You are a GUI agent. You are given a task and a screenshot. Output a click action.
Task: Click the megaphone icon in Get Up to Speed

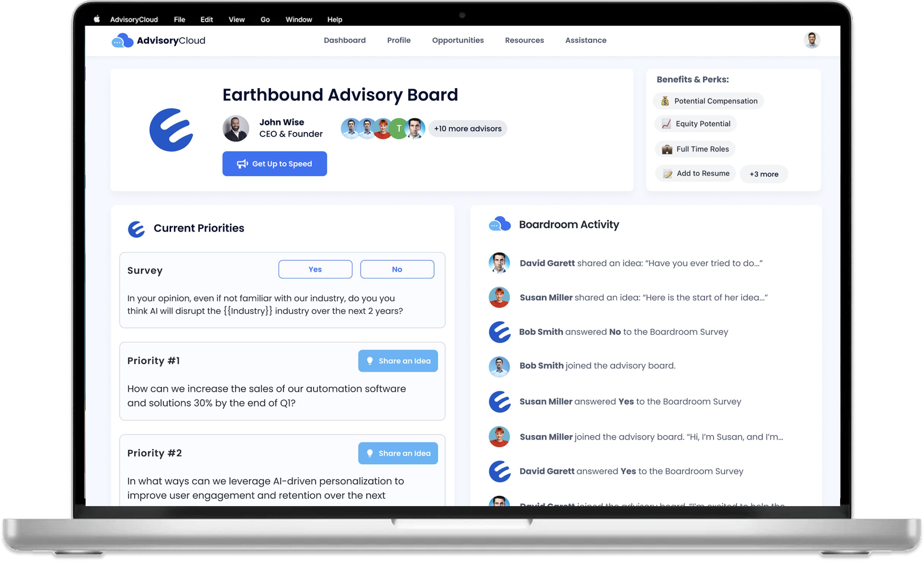click(x=242, y=164)
